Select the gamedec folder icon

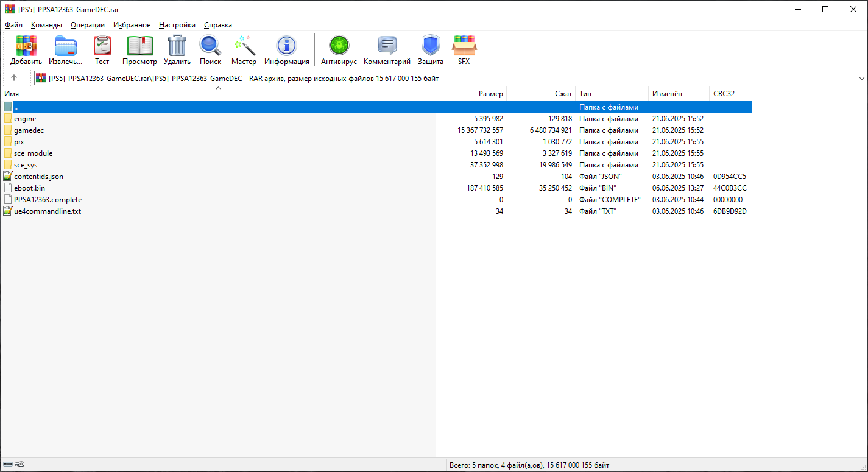pos(8,130)
